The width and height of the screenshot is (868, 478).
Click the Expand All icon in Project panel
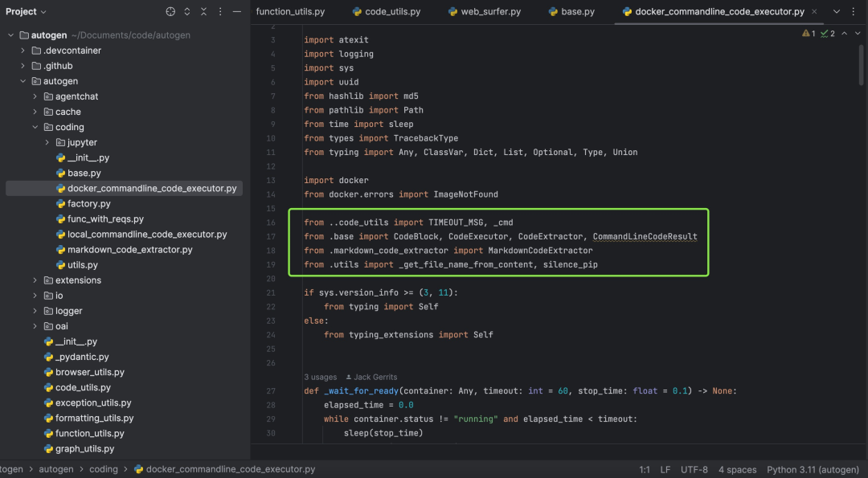tap(187, 12)
